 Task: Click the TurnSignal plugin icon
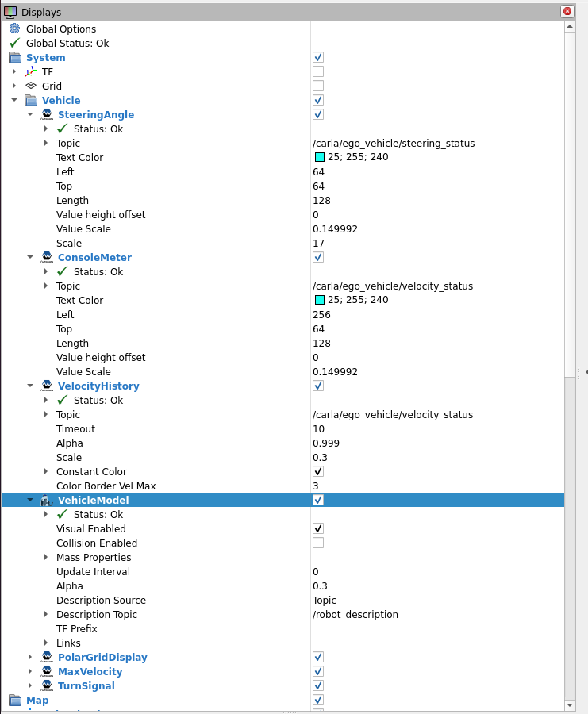(x=47, y=685)
